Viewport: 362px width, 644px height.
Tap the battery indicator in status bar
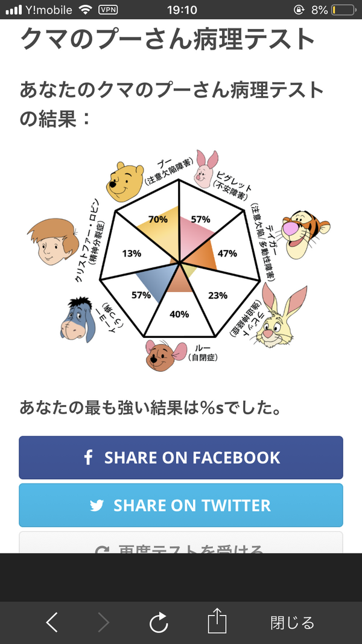(x=343, y=10)
